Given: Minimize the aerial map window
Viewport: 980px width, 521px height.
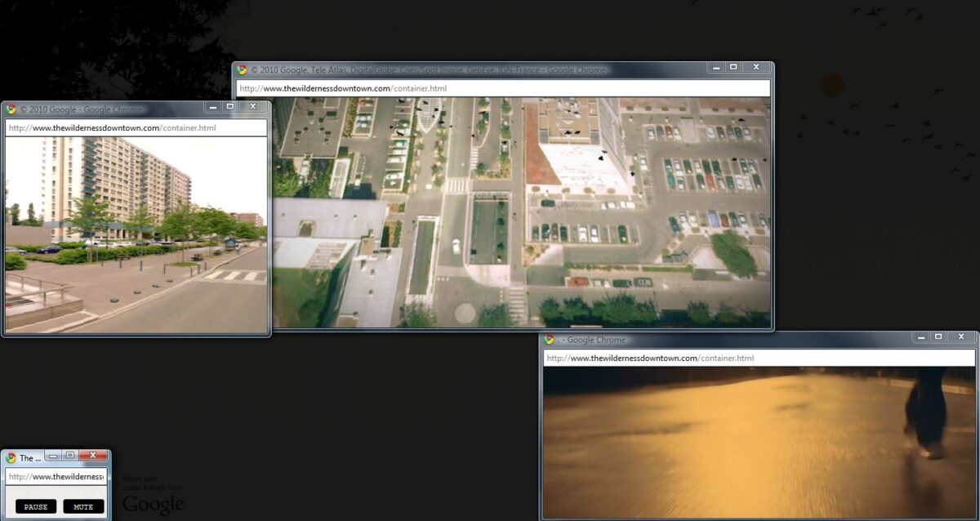Looking at the screenshot, I should (716, 68).
